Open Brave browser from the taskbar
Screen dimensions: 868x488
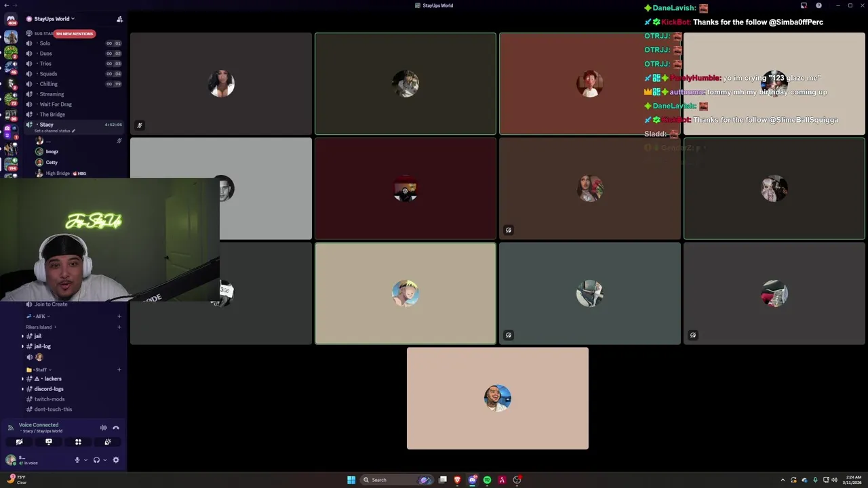457,480
